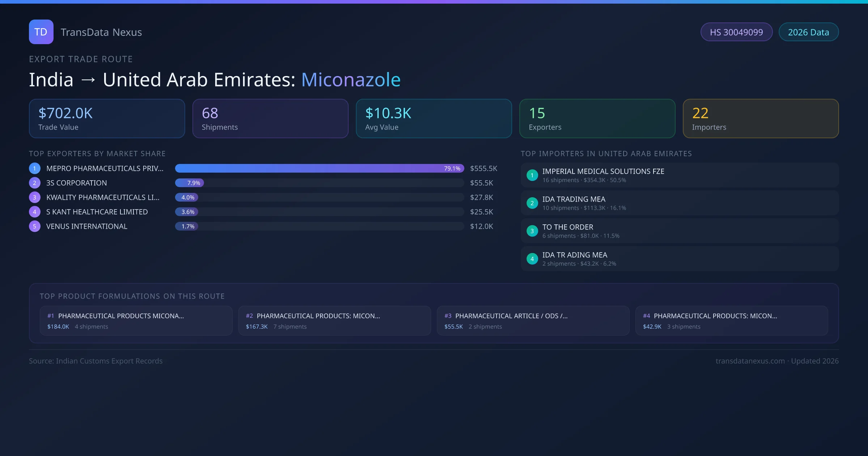Image resolution: width=868 pixels, height=456 pixels.
Task: Click rank 3 badge for Kwality Pharmaceuticals
Action: coord(35,197)
